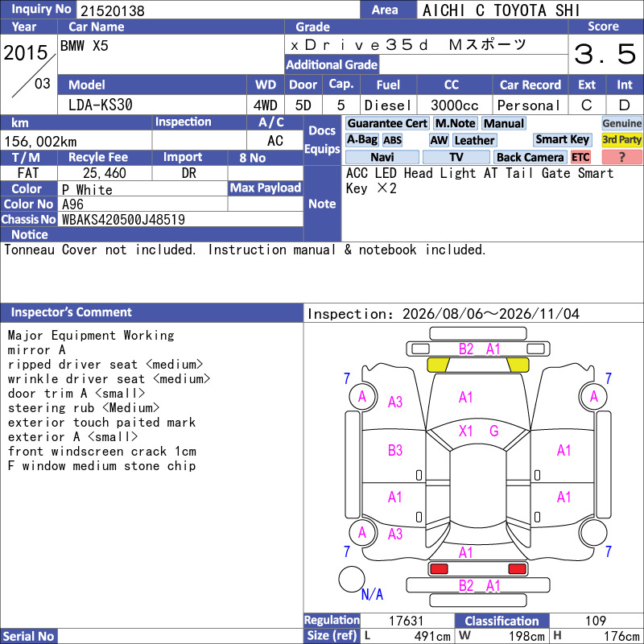The image size is (644, 644).
Task: Click the length value 491cm
Action: point(432,636)
